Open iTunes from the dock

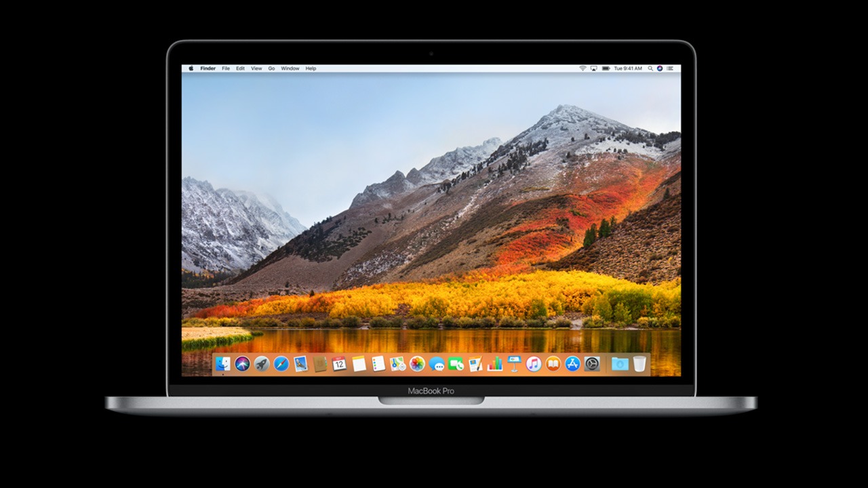tap(534, 364)
